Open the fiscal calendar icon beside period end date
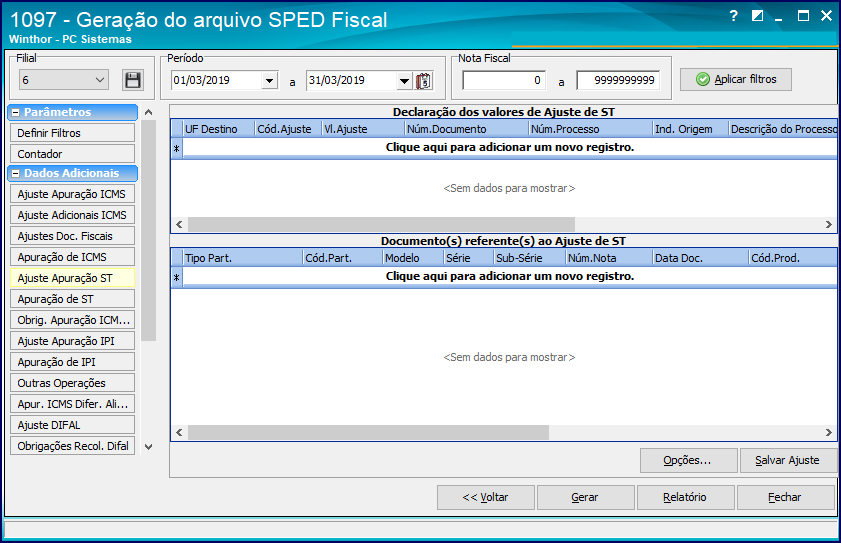Image resolution: width=841 pixels, height=543 pixels. click(424, 81)
